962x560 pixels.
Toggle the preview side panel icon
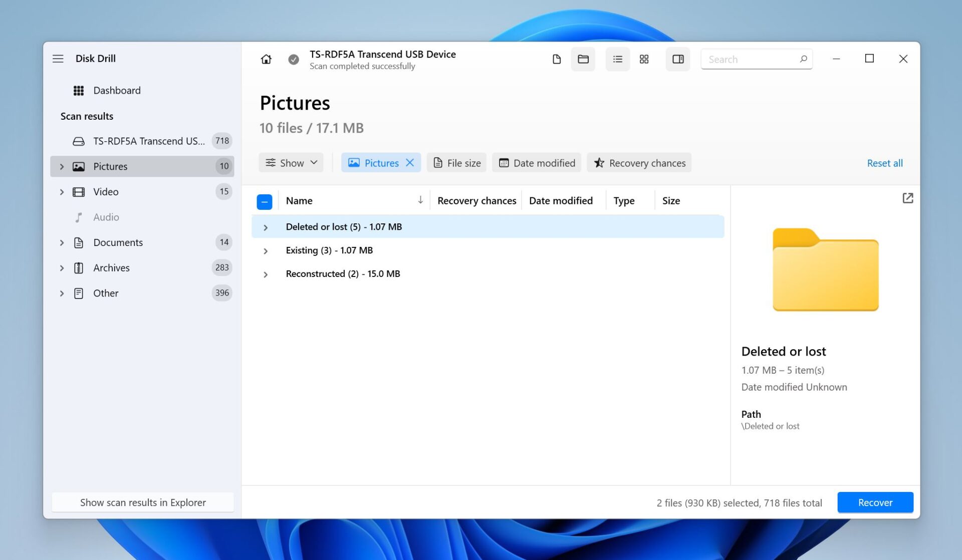tap(677, 59)
